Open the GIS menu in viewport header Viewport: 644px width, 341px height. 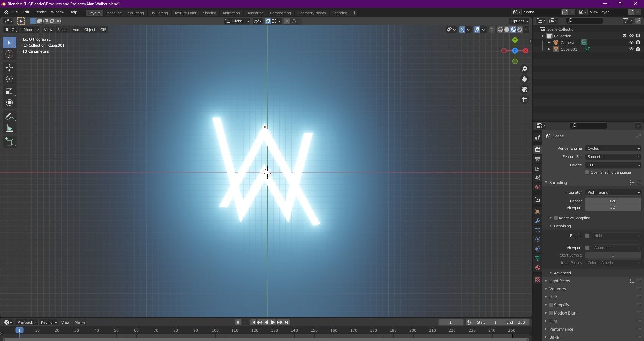[x=103, y=30]
